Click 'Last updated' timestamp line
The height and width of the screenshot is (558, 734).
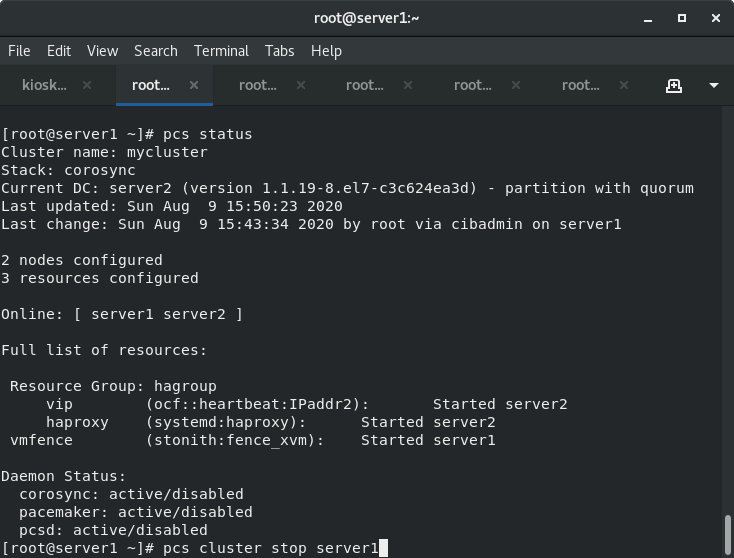pyautogui.click(x=172, y=206)
